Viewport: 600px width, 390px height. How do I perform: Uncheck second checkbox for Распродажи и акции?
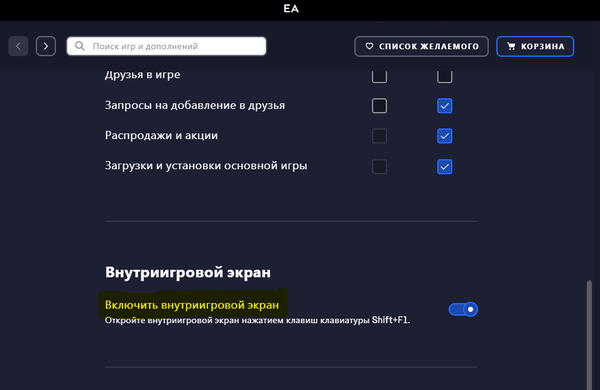[x=445, y=136]
